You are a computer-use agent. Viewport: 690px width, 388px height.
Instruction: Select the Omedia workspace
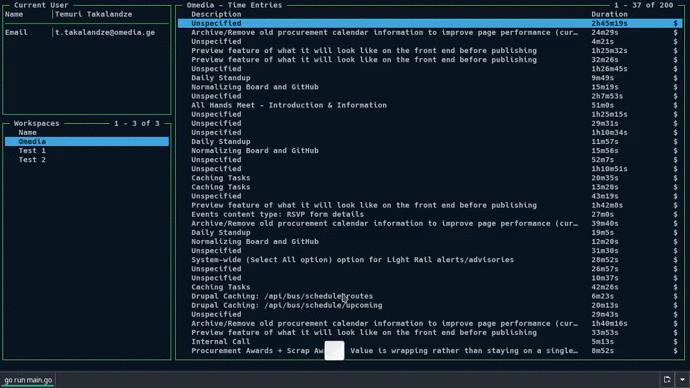(87, 141)
